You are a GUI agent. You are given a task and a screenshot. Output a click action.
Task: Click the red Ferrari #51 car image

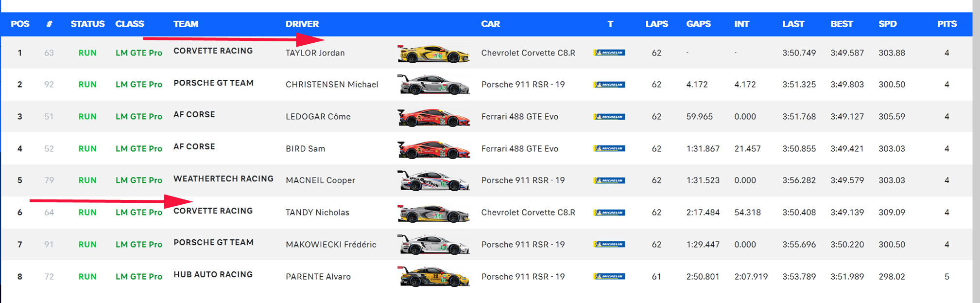tap(433, 117)
